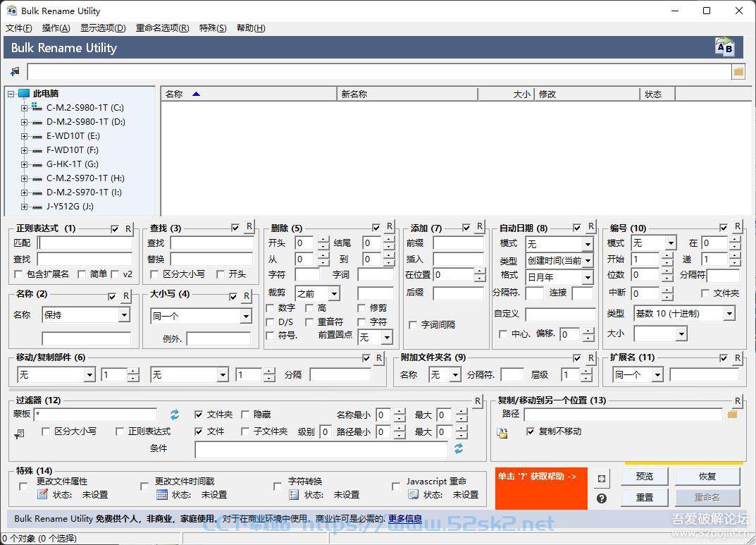Expand the E-WD10T (E:) drive node

coord(24,137)
